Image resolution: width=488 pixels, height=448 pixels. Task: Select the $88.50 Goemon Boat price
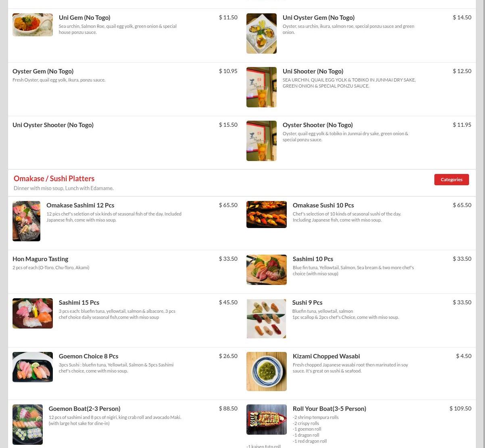[228, 408]
